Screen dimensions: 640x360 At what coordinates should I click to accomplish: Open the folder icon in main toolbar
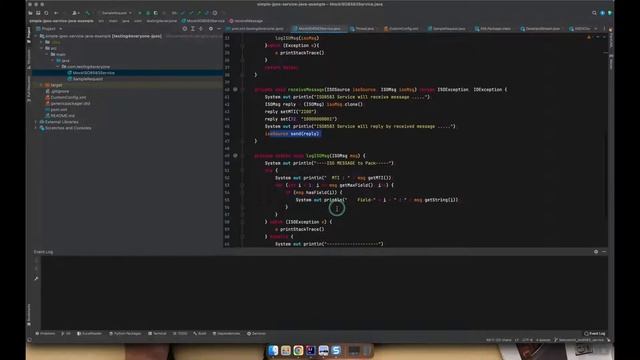tap(30, 13)
